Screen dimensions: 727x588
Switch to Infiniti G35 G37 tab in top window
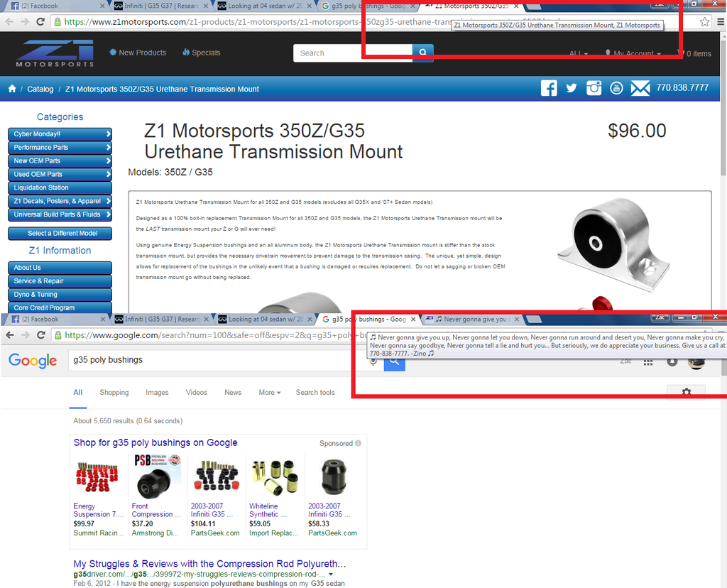(x=161, y=6)
